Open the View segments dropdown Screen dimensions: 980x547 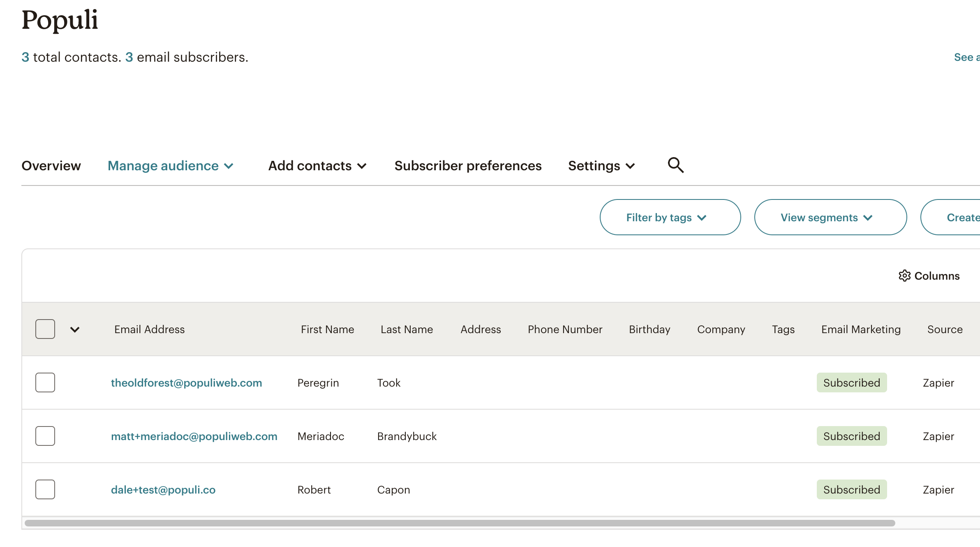(830, 217)
